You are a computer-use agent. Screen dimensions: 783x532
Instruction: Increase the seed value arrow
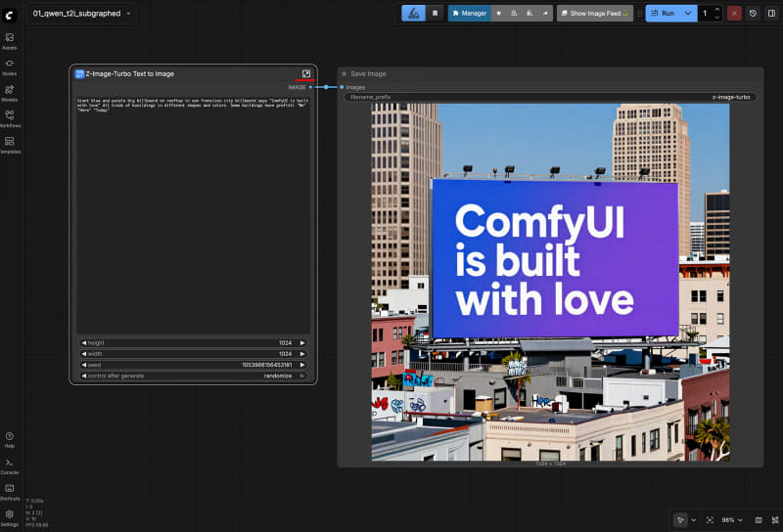[302, 365]
